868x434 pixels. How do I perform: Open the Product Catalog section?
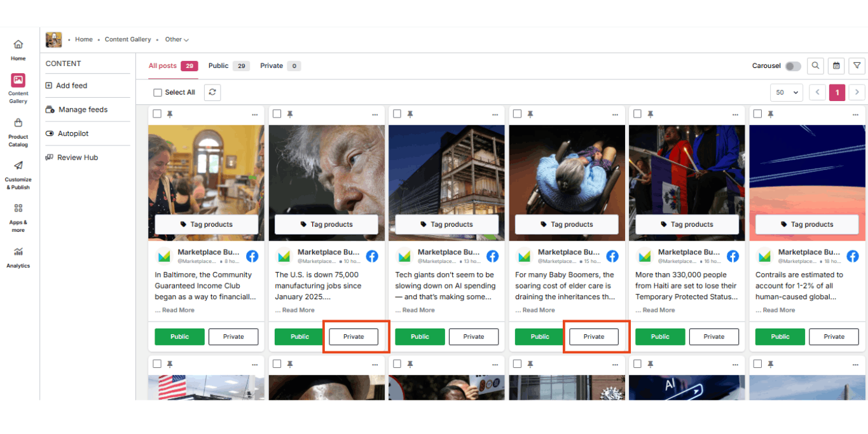(x=18, y=132)
